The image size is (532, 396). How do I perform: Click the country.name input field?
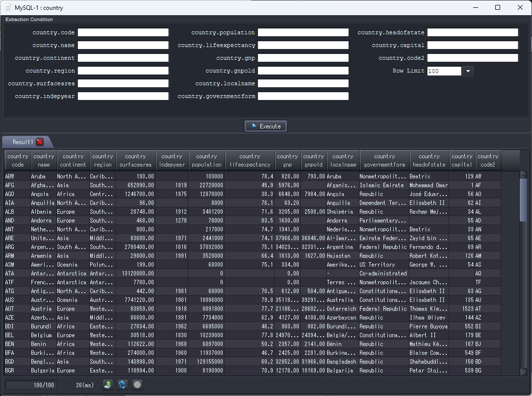click(x=123, y=45)
